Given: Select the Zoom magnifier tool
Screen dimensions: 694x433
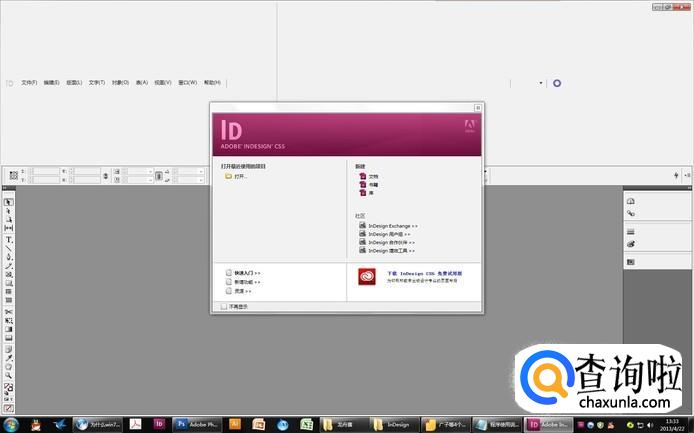Looking at the screenshot, I should click(x=8, y=375).
